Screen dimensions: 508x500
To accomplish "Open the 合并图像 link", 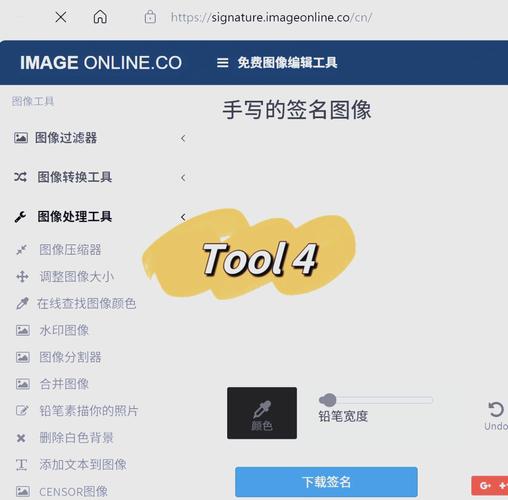I will pos(64,384).
